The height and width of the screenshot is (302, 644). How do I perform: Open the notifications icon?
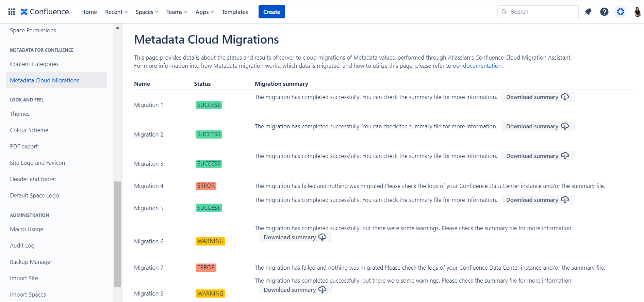tap(588, 12)
